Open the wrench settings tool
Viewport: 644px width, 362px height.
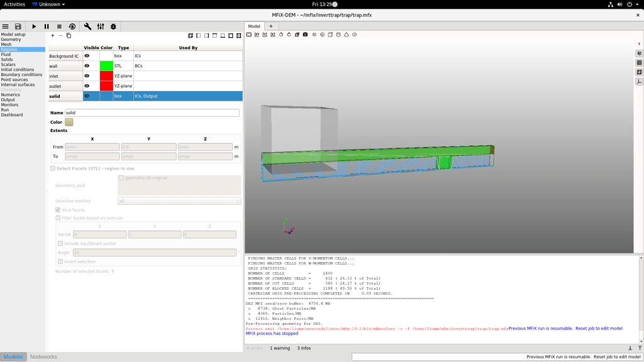click(87, 26)
